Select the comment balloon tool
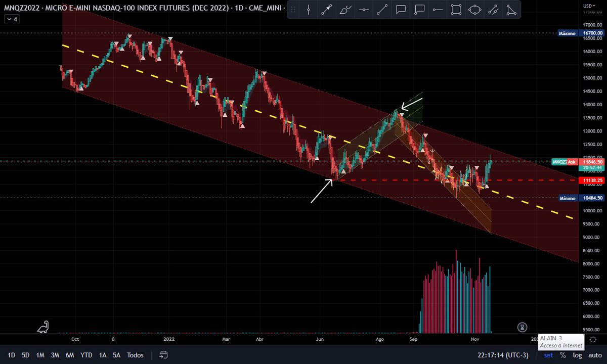This screenshot has height=364, width=607. pos(401,10)
